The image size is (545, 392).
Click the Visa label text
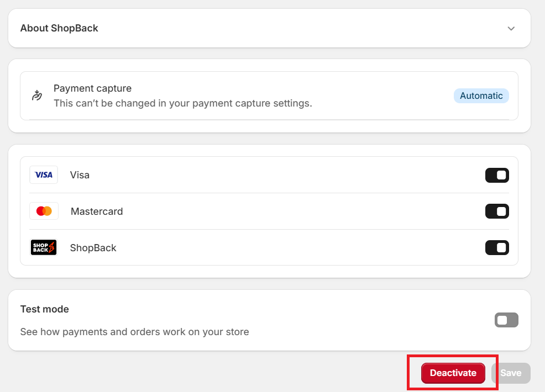pos(80,175)
